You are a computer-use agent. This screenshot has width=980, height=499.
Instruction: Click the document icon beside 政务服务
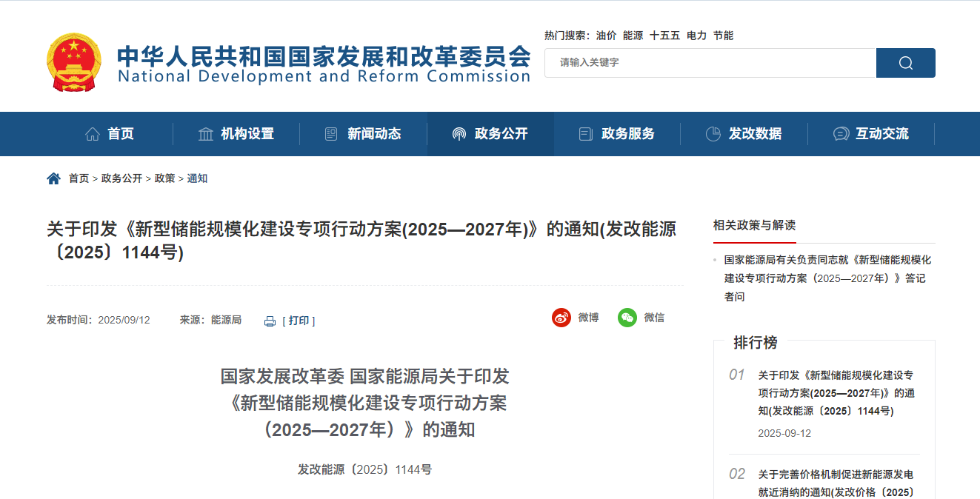586,134
